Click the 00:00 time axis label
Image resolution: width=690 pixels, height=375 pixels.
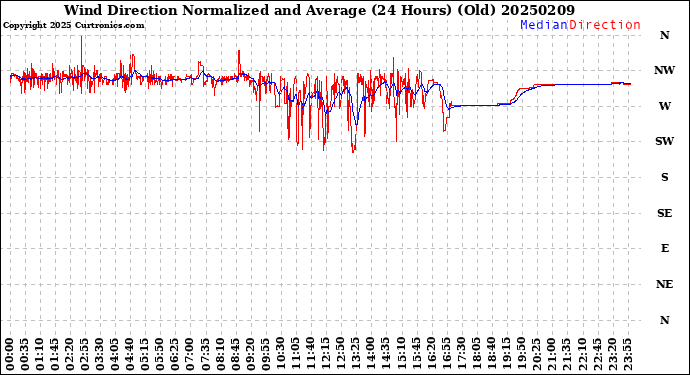tap(10, 355)
